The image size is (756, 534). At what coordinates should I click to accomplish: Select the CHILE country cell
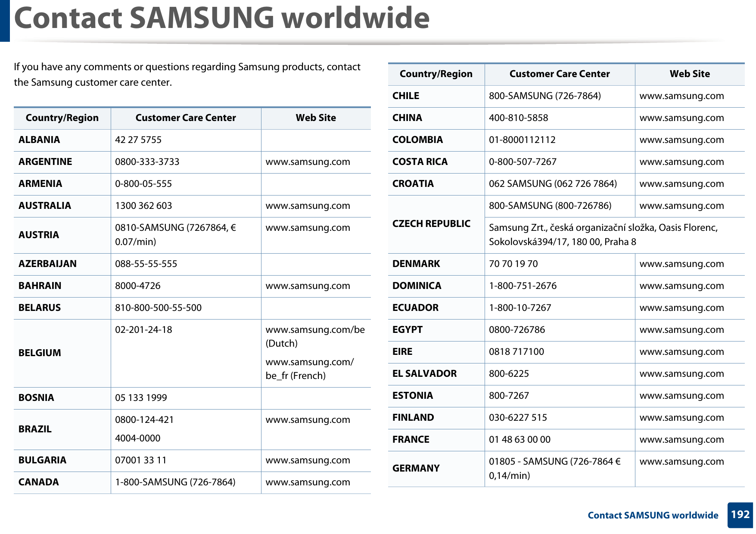(x=436, y=96)
